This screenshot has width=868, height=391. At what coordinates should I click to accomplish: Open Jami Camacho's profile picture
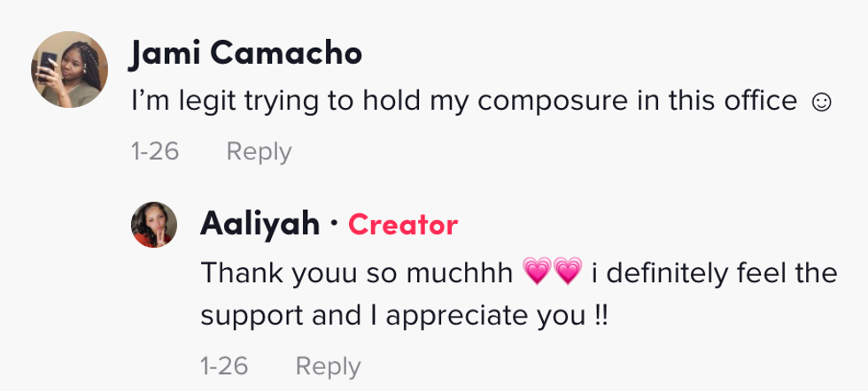tap(70, 73)
